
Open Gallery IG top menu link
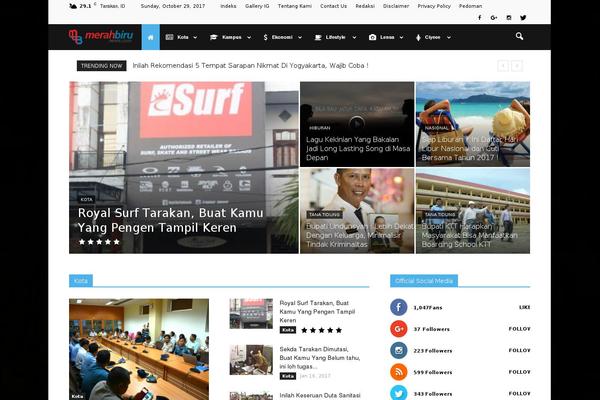(x=257, y=6)
